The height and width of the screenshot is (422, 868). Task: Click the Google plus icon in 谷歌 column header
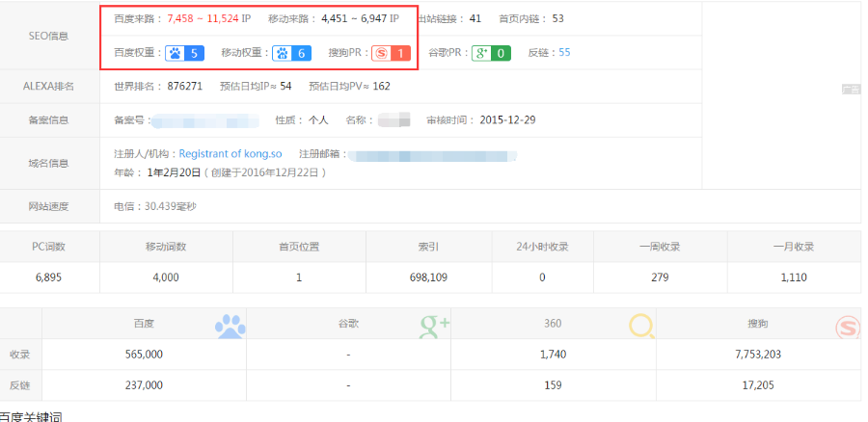[x=435, y=327]
